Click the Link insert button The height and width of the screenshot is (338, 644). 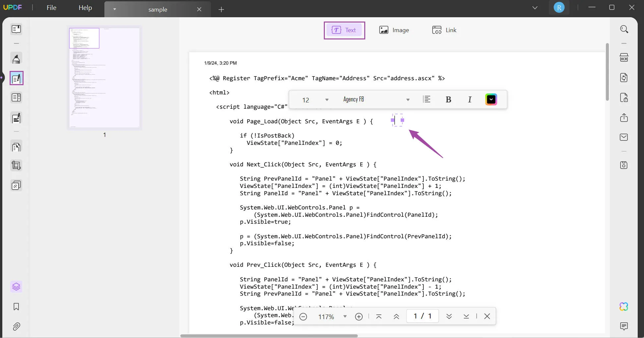[x=444, y=30]
